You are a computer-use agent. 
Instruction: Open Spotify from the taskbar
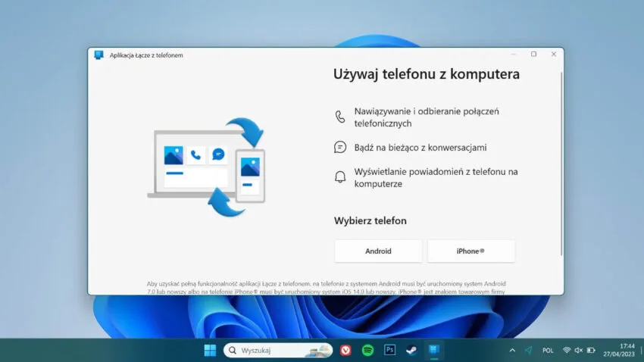tap(367, 350)
